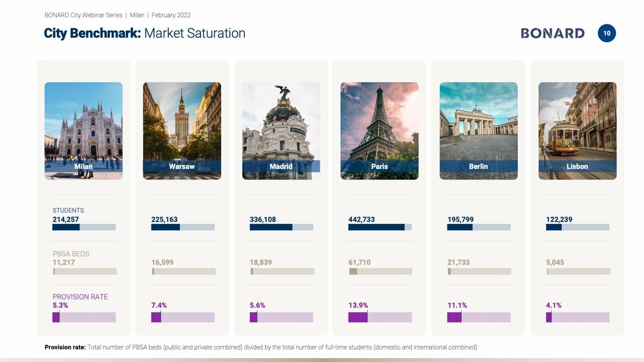Click Warsaw's provision rate bar at 7.4%
Screen dimensions: 644x362
click(183, 317)
